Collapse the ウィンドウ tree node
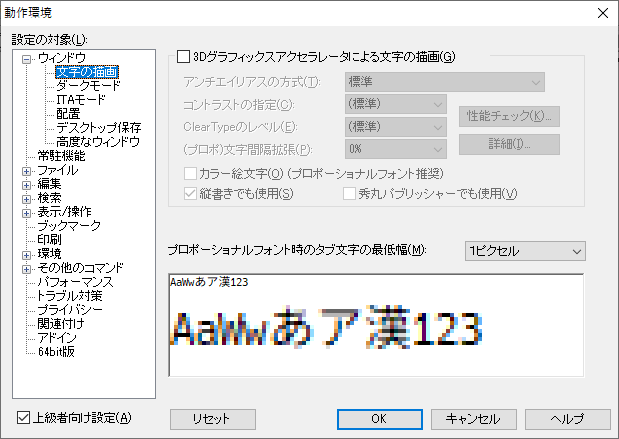Viewport: 619px width, 439px height. pos(27,58)
